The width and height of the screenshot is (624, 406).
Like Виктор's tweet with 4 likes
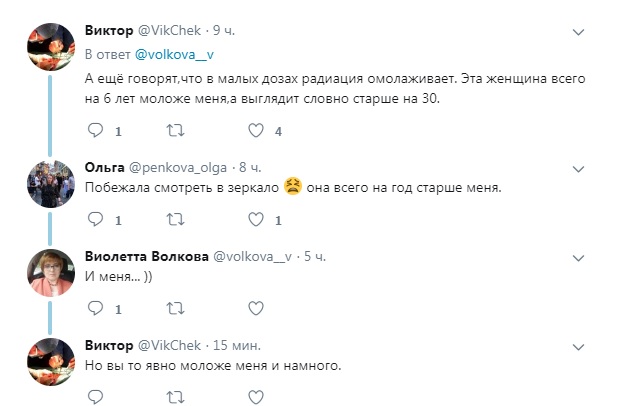(255, 130)
